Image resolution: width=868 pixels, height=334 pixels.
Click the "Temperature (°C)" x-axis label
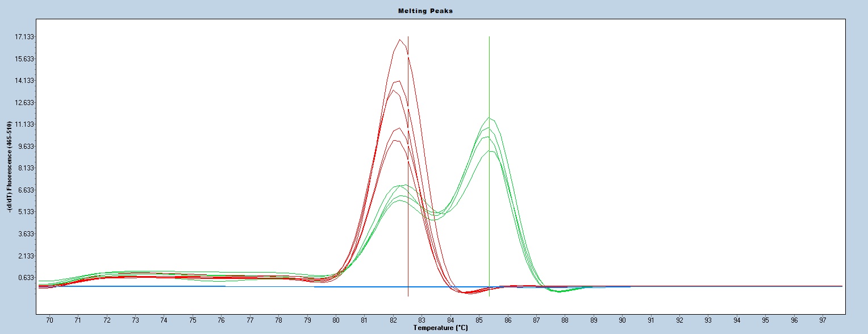click(x=440, y=328)
